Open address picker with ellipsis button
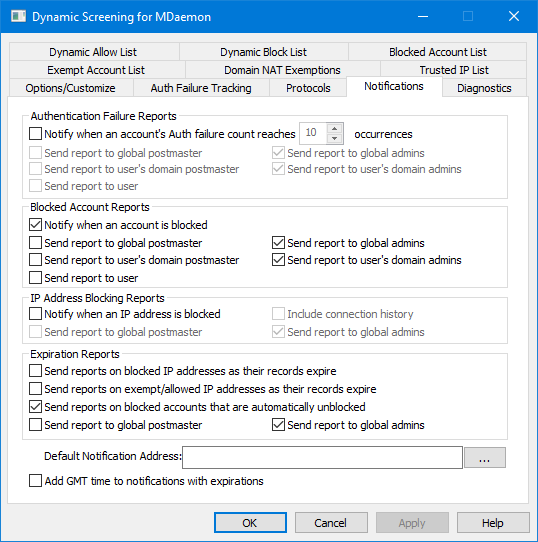 [x=484, y=458]
